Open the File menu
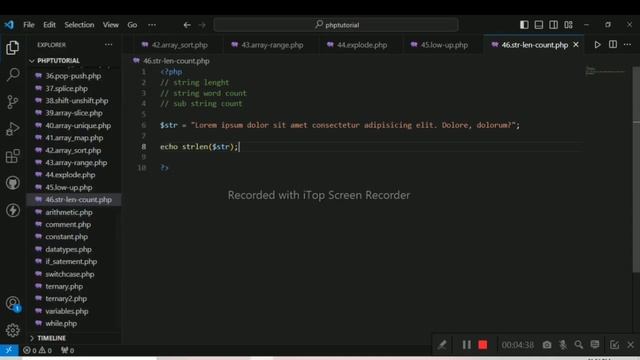 click(x=29, y=25)
